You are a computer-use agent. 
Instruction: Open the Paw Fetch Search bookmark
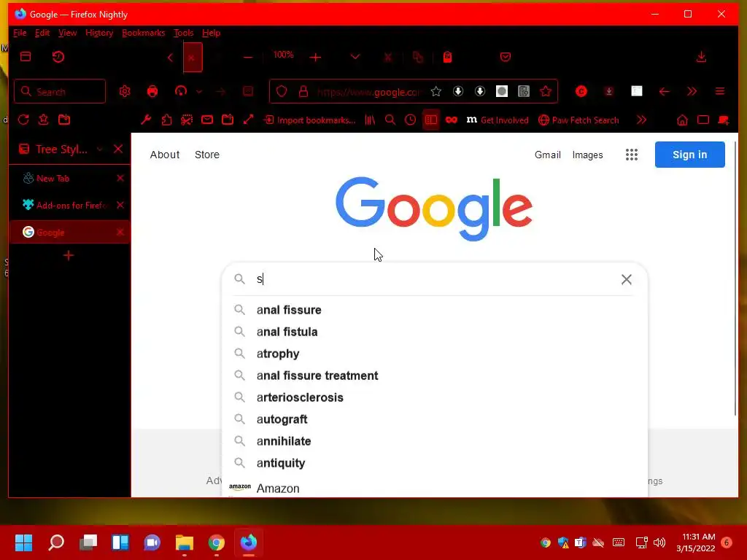pyautogui.click(x=578, y=120)
